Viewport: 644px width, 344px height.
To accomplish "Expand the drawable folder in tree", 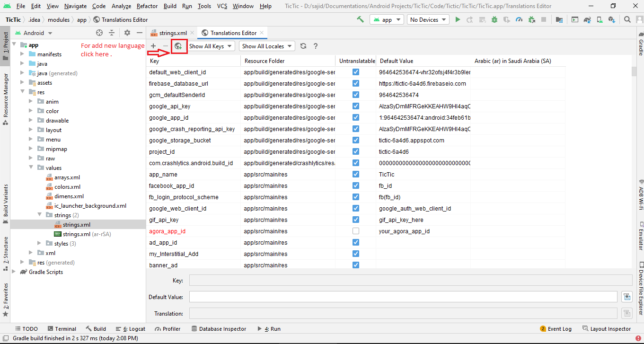I will click(31, 121).
